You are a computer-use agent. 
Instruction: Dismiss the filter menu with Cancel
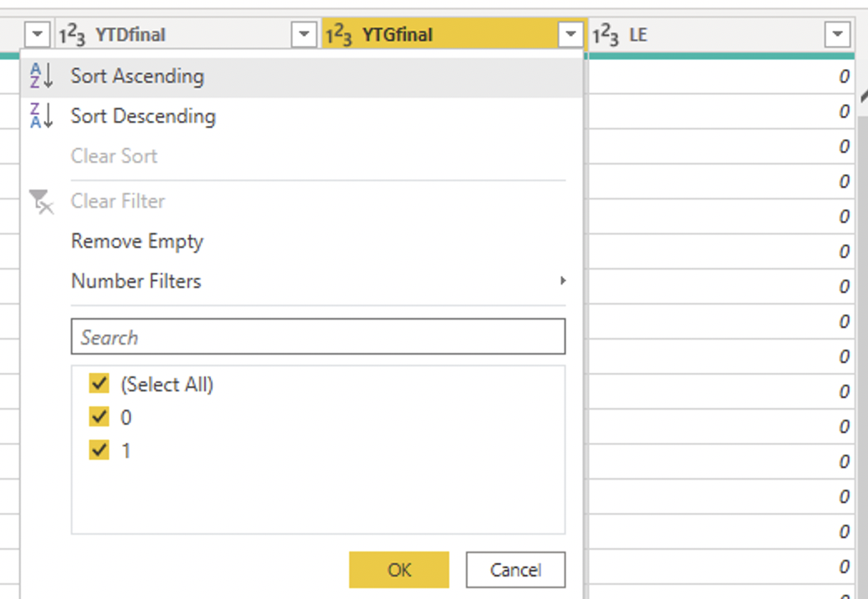point(516,570)
